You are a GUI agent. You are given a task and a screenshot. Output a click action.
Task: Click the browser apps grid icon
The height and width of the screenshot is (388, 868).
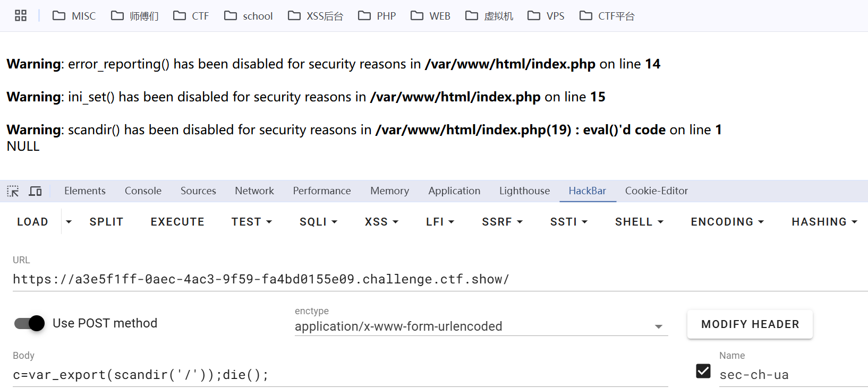point(21,16)
